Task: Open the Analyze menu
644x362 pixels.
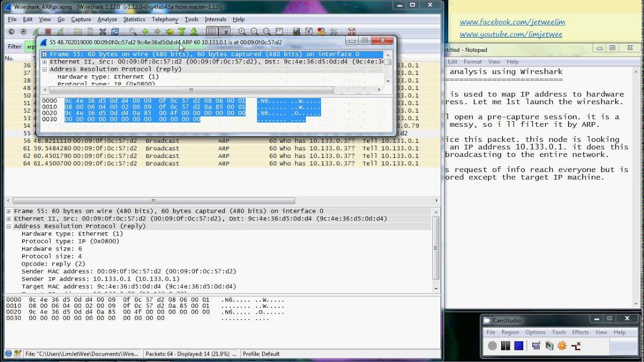Action: [x=107, y=19]
